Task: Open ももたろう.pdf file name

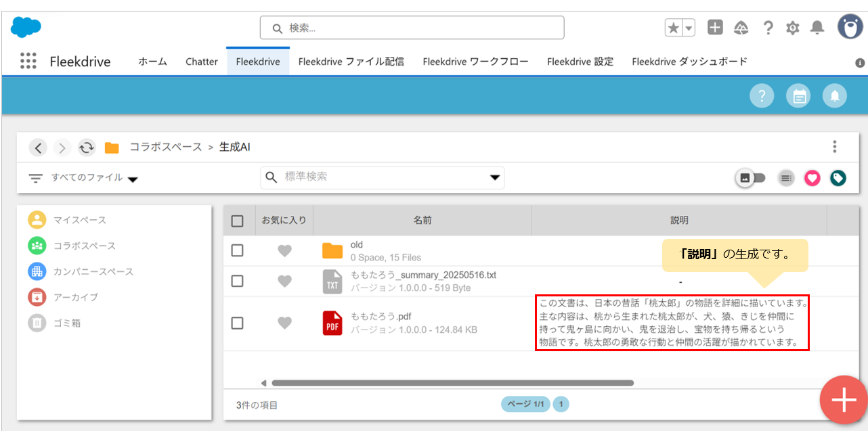Action: [x=381, y=316]
